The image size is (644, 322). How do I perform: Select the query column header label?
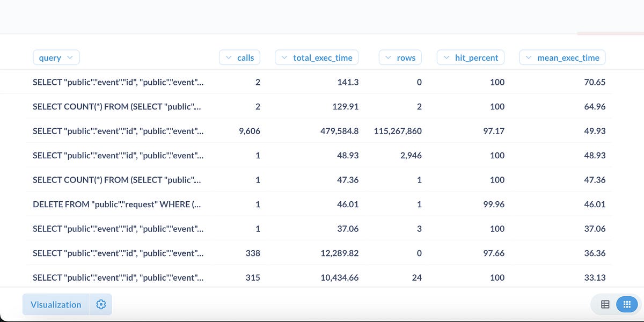pyautogui.click(x=50, y=57)
